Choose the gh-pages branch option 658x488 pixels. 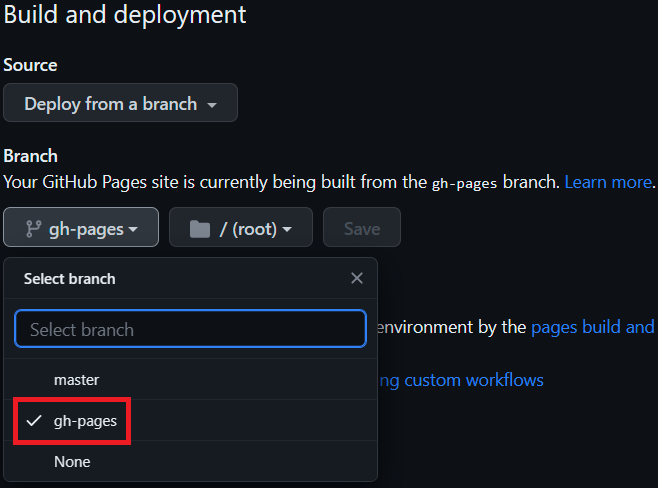pyautogui.click(x=191, y=420)
